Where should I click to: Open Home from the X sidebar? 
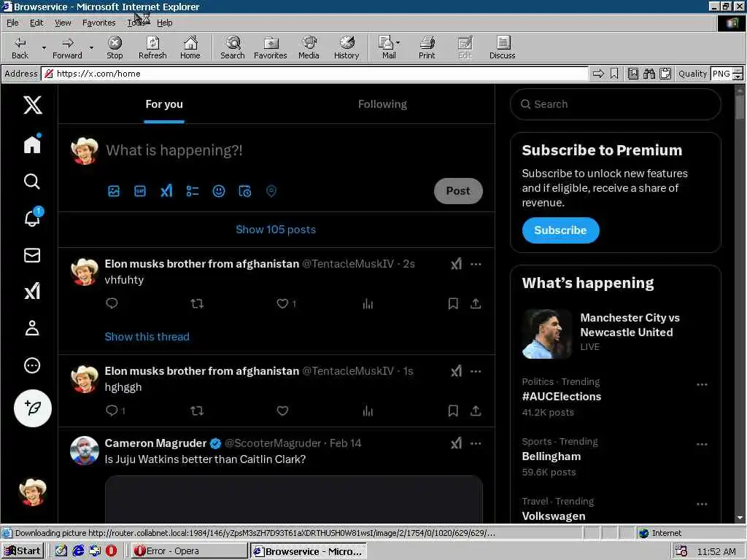coord(32,144)
